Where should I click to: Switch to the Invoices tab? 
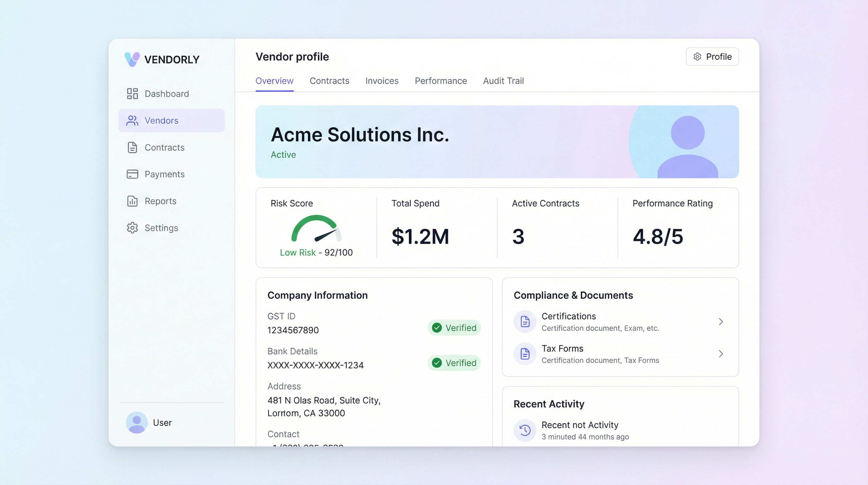(x=382, y=81)
